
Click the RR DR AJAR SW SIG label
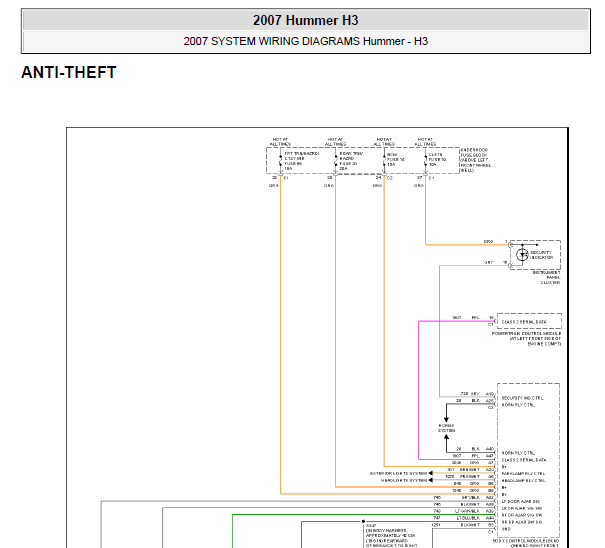point(522,522)
